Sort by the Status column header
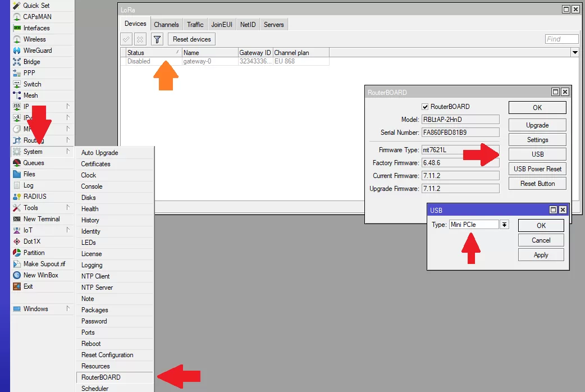 (x=153, y=53)
